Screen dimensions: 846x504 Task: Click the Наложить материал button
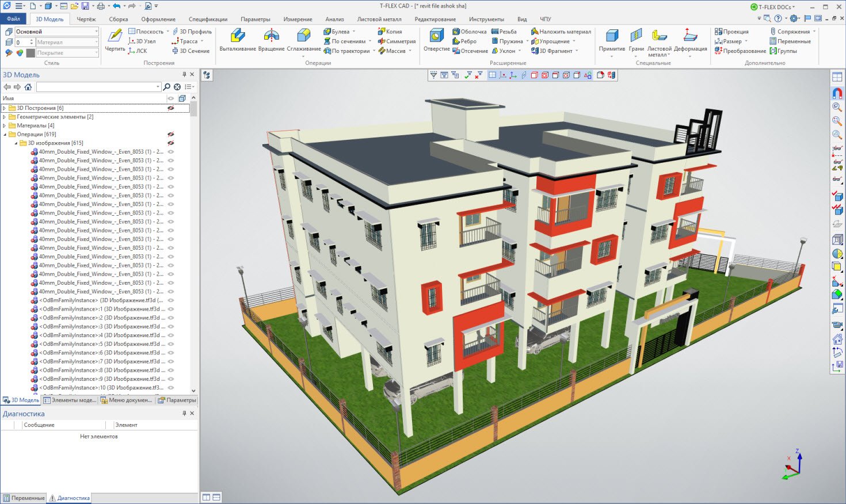point(561,32)
